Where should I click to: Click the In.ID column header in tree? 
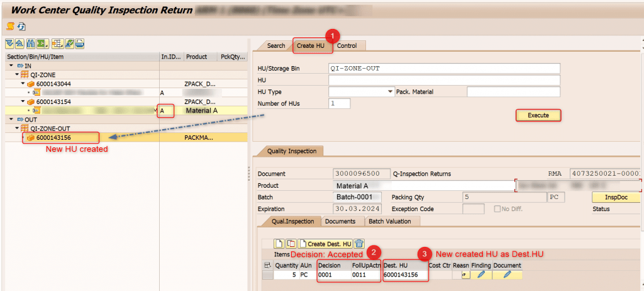172,57
